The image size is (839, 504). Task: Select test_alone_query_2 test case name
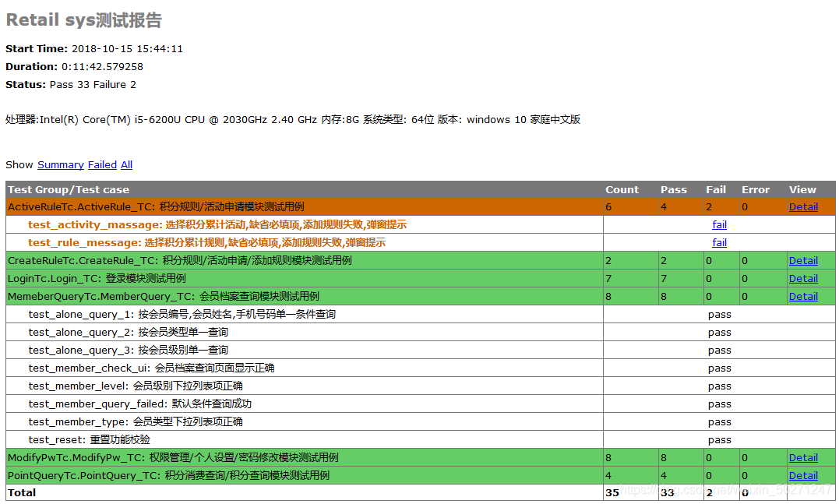pyautogui.click(x=129, y=333)
